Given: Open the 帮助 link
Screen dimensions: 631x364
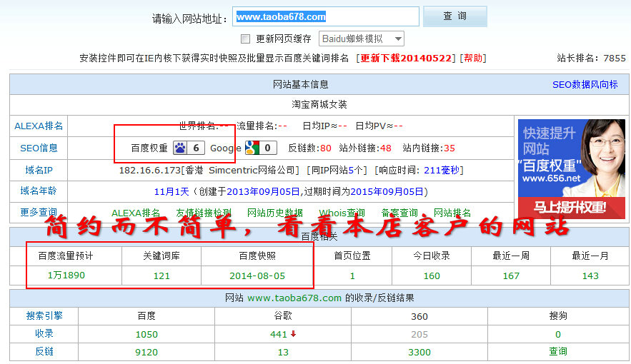Looking at the screenshot, I should pyautogui.click(x=473, y=59).
